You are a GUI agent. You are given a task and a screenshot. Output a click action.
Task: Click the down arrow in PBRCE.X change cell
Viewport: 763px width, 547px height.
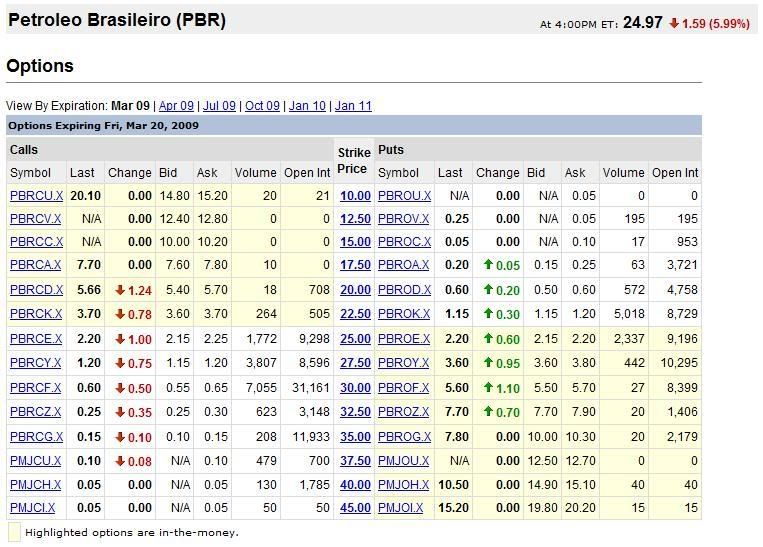pyautogui.click(x=120, y=339)
